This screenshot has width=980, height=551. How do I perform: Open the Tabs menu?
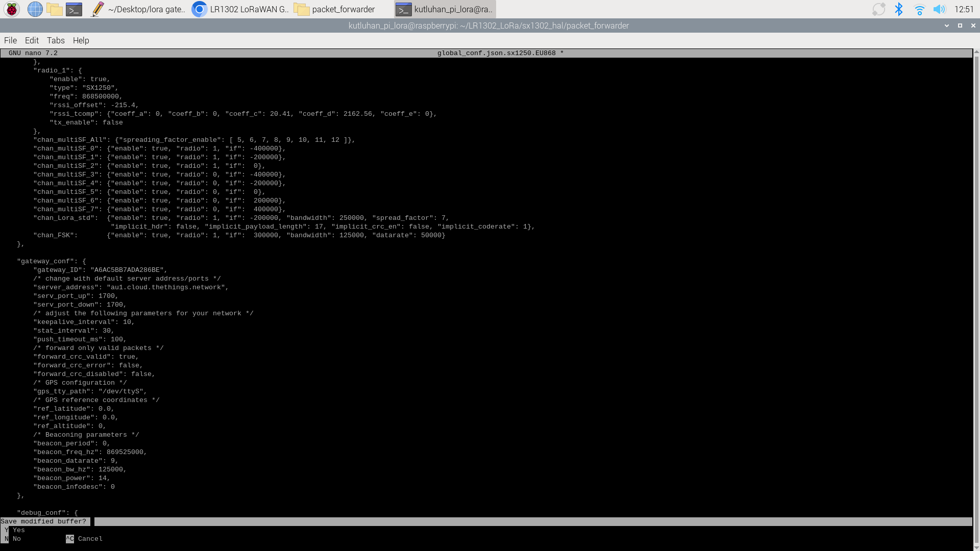[56, 40]
